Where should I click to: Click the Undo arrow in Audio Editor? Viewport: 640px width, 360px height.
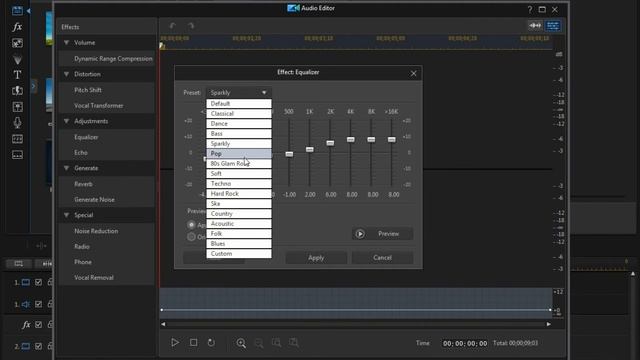coord(173,26)
